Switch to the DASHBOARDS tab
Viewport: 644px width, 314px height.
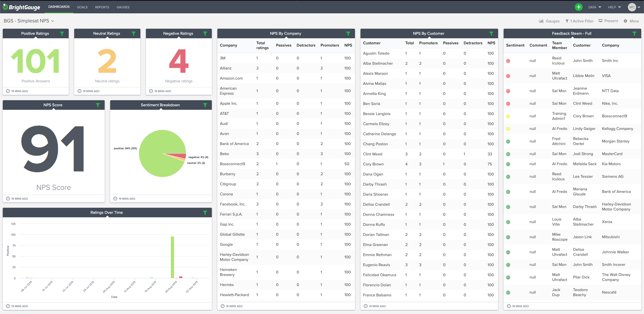tap(59, 7)
